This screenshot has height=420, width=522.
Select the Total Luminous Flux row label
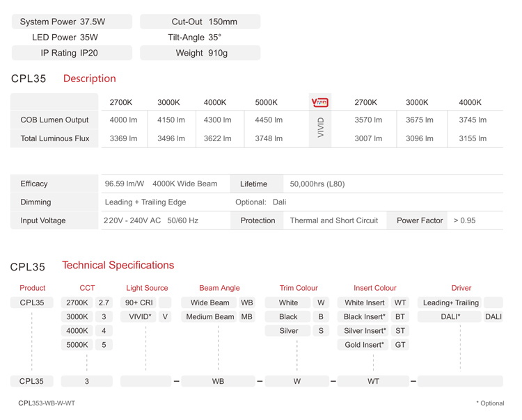coord(55,138)
